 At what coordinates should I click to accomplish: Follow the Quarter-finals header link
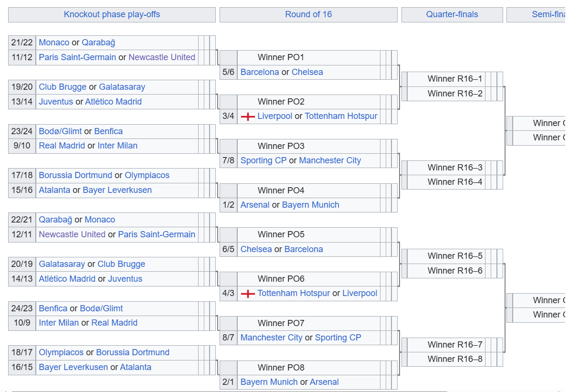tap(452, 14)
